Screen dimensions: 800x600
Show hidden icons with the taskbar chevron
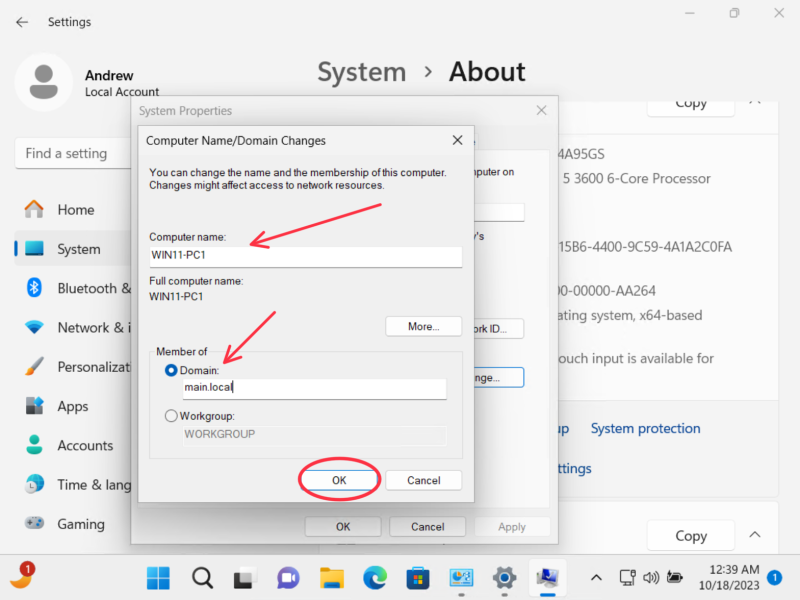596,577
